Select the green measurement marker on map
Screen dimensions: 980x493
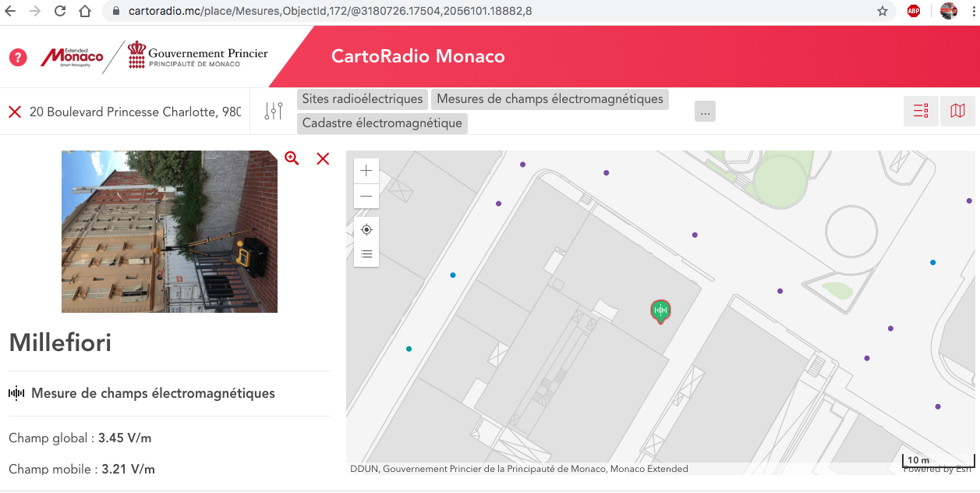(x=660, y=310)
